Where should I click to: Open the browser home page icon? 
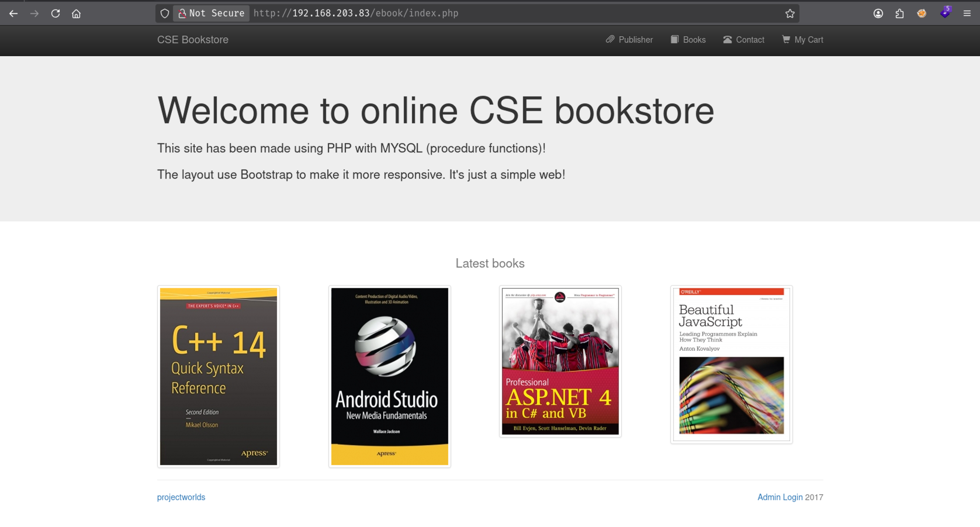pyautogui.click(x=76, y=14)
